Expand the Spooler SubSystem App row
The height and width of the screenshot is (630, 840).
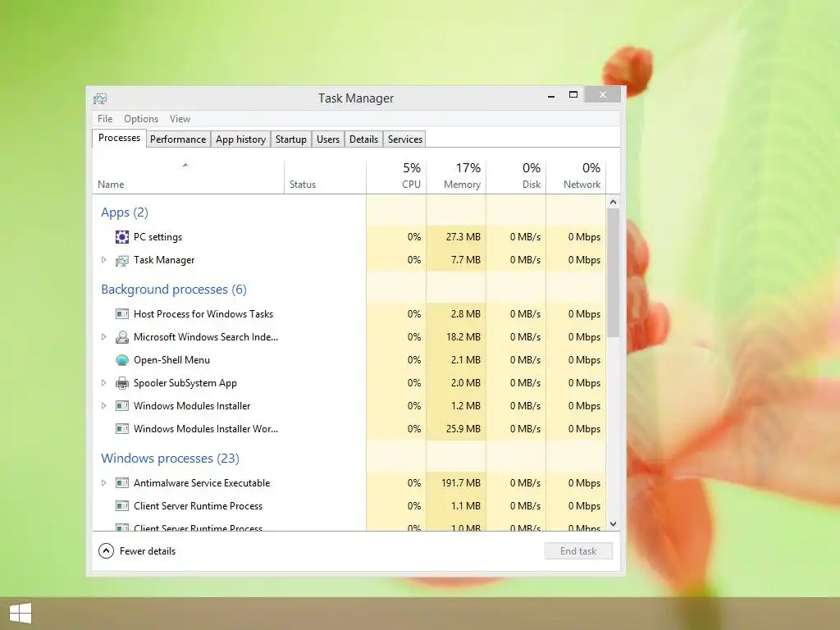coord(104,383)
